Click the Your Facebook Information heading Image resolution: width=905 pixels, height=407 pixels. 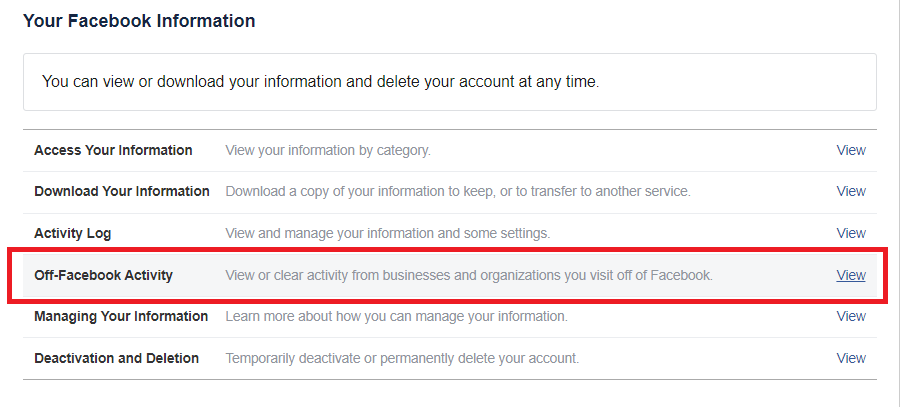point(139,21)
